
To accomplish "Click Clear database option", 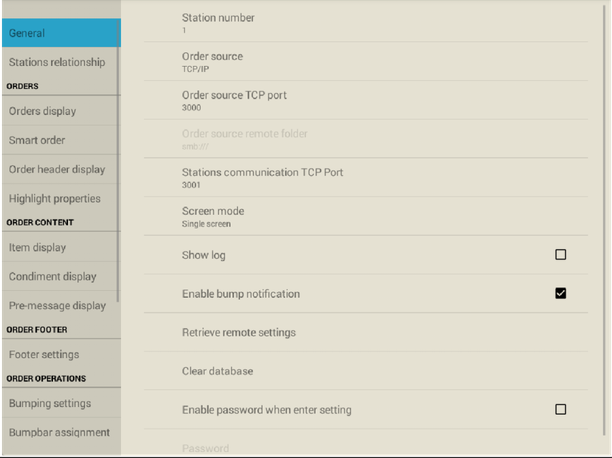I will click(366, 371).
